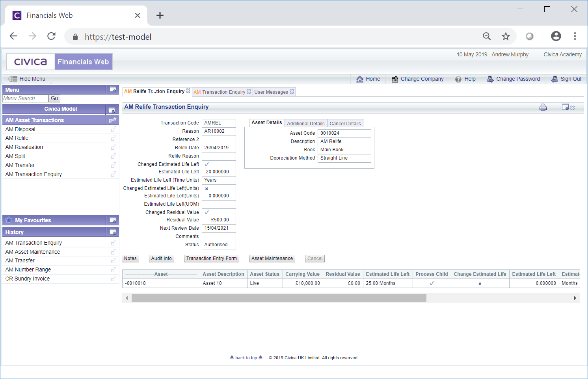Open AM Relife in new window icon
This screenshot has width=588, height=379.
pyautogui.click(x=114, y=138)
